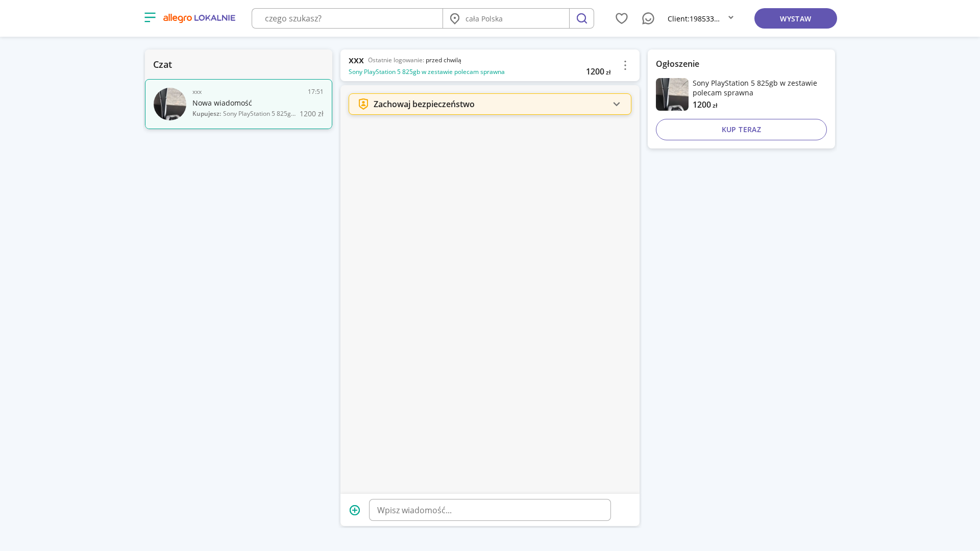Click the WYSTAW button
This screenshot has height=551, width=980.
pos(795,18)
